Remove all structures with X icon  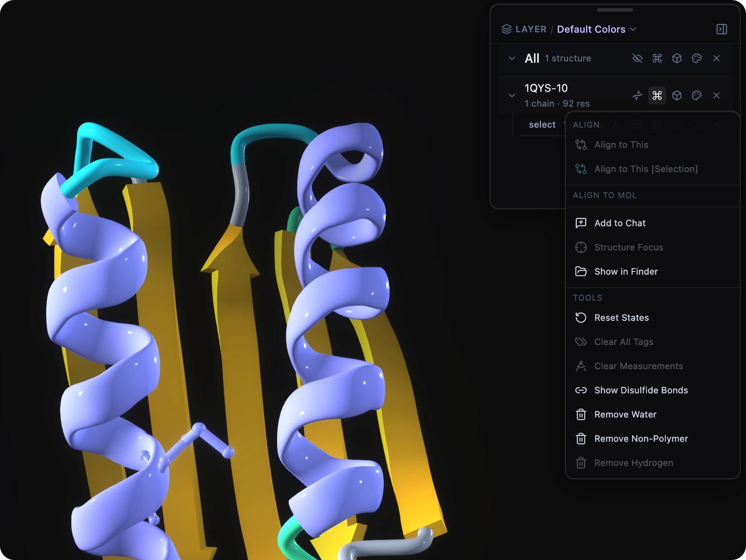[x=716, y=58]
